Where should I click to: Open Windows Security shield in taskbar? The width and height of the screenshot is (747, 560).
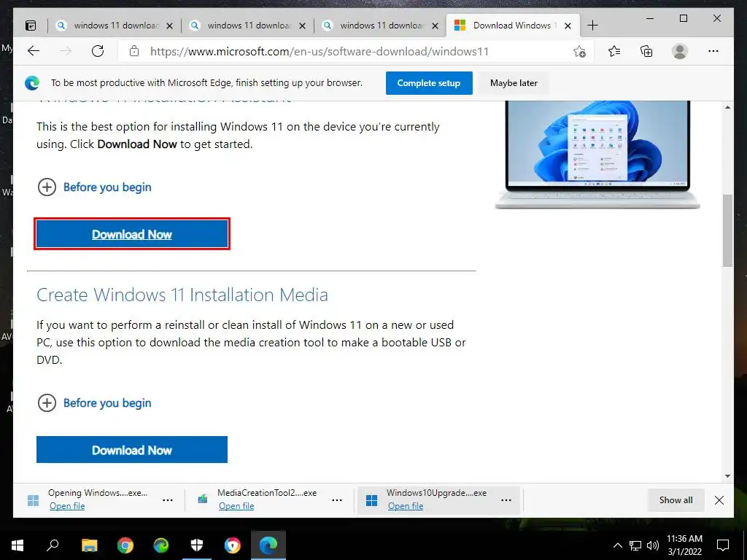click(197, 545)
